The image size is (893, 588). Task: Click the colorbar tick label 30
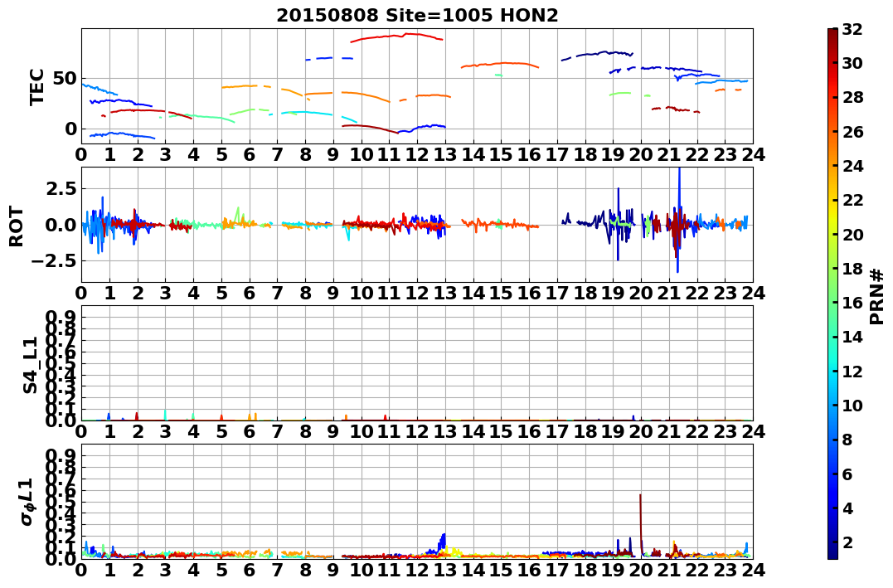tap(852, 63)
